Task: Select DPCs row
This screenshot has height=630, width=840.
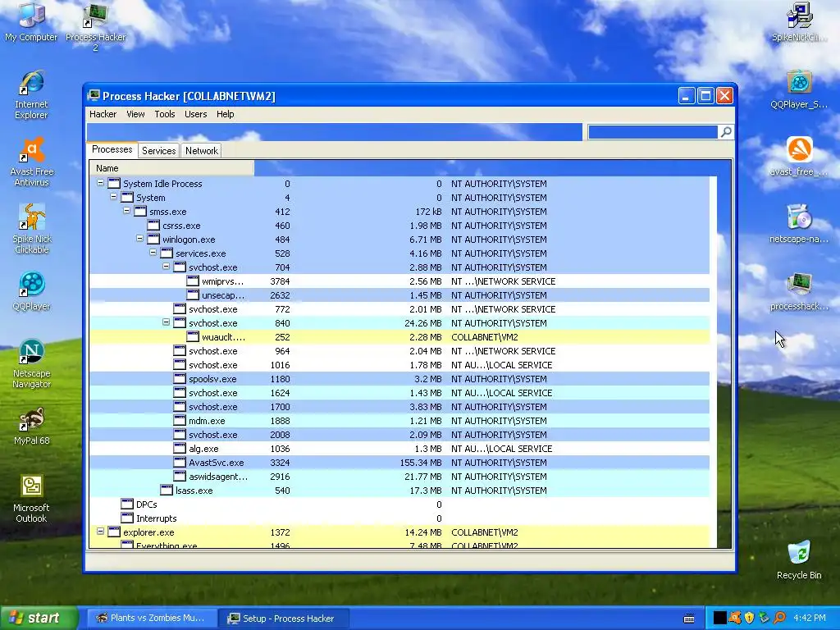Action: [399, 504]
